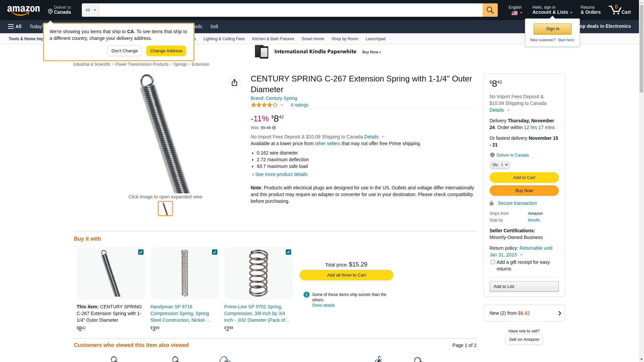Toggle the gift receipt checkbox
The width and height of the screenshot is (644, 362).
(493, 262)
